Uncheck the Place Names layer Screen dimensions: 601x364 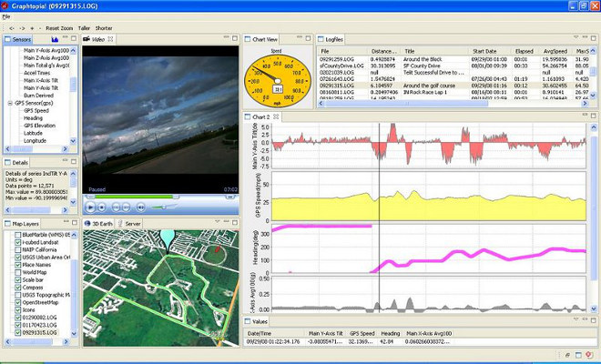pos(18,265)
